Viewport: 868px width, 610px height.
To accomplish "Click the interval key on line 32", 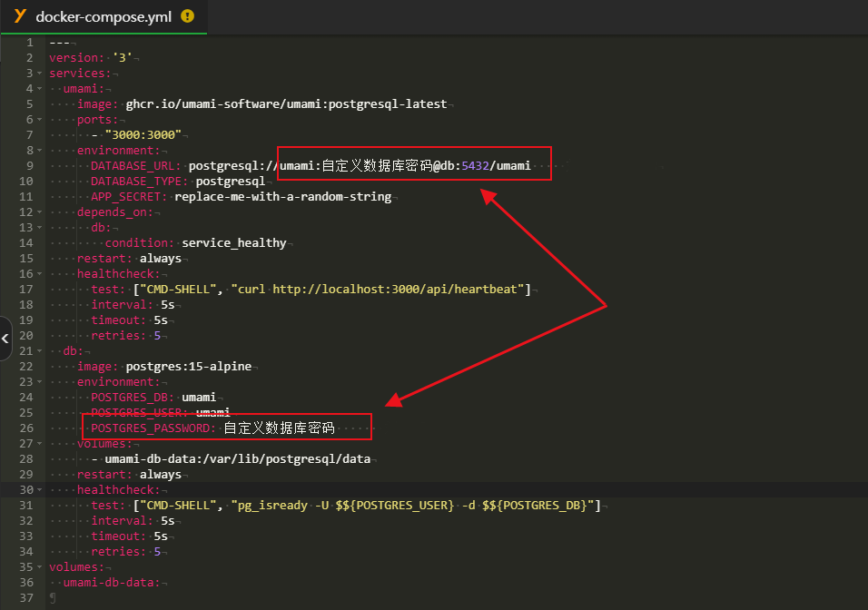I will (x=122, y=521).
